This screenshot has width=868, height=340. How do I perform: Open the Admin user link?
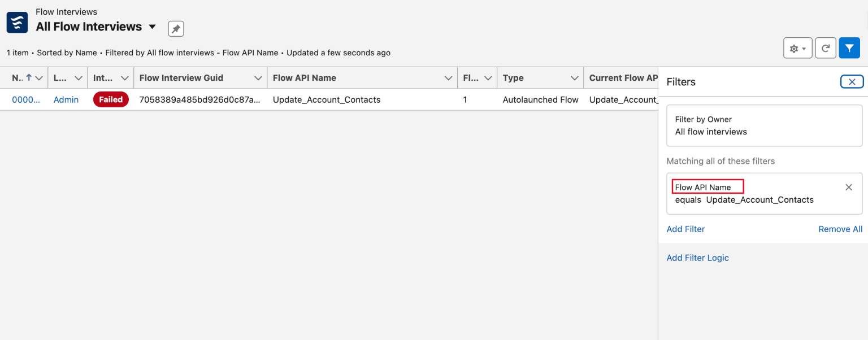(66, 100)
